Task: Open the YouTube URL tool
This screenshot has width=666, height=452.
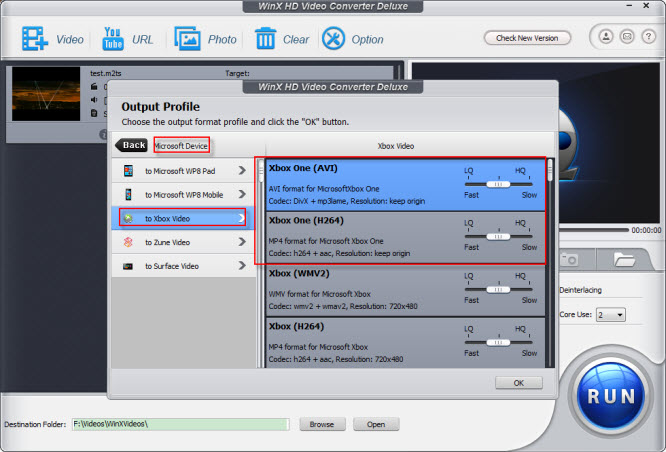Action: click(x=113, y=39)
